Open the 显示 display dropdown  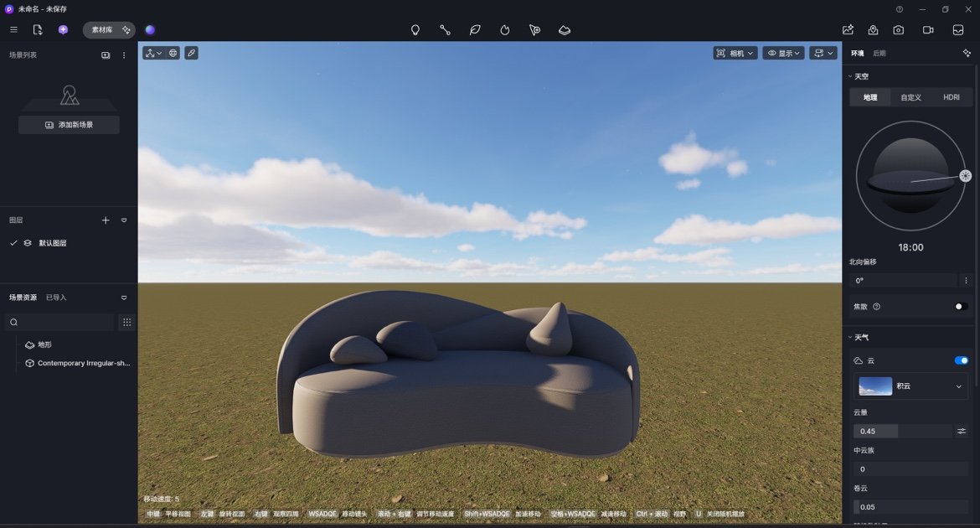point(783,53)
